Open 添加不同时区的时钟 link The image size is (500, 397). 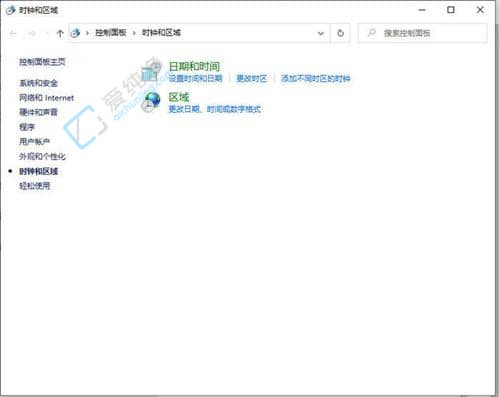[315, 79]
